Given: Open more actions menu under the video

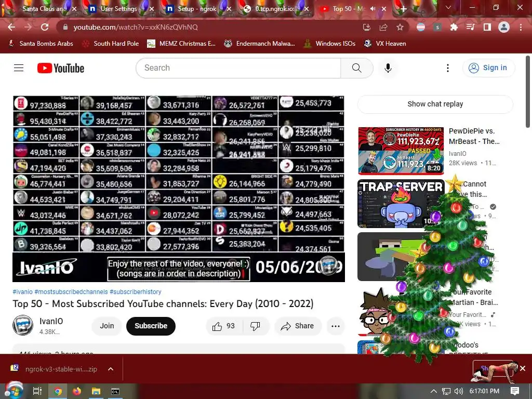Looking at the screenshot, I should tap(336, 326).
